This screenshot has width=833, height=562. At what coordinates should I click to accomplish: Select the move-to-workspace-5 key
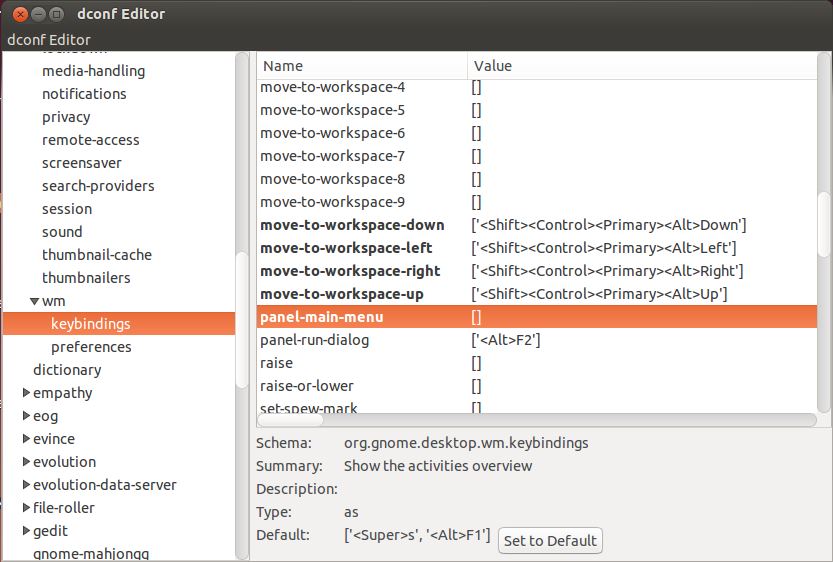pyautogui.click(x=332, y=110)
